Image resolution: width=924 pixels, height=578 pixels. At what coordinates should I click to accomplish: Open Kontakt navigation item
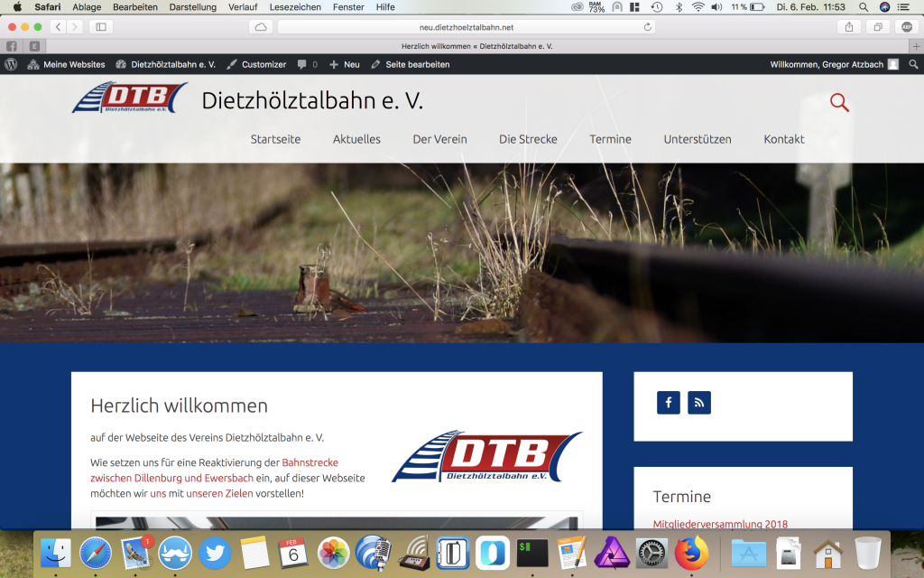point(784,139)
